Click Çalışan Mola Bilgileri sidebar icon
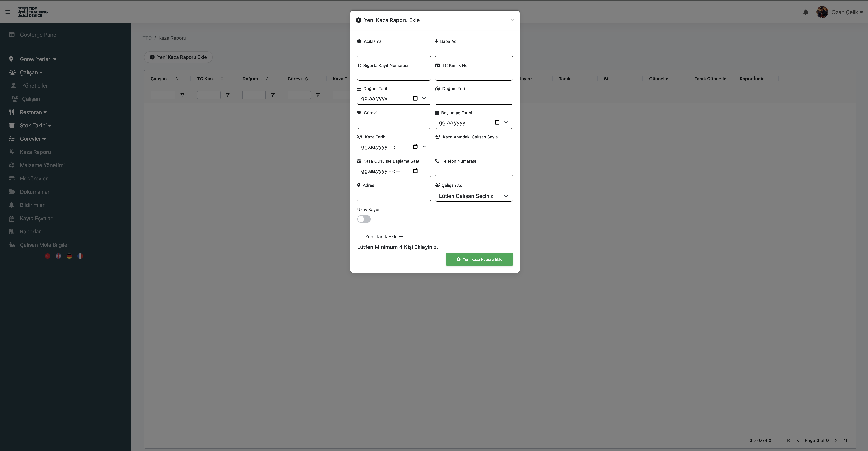This screenshot has width=868, height=451. tap(12, 245)
